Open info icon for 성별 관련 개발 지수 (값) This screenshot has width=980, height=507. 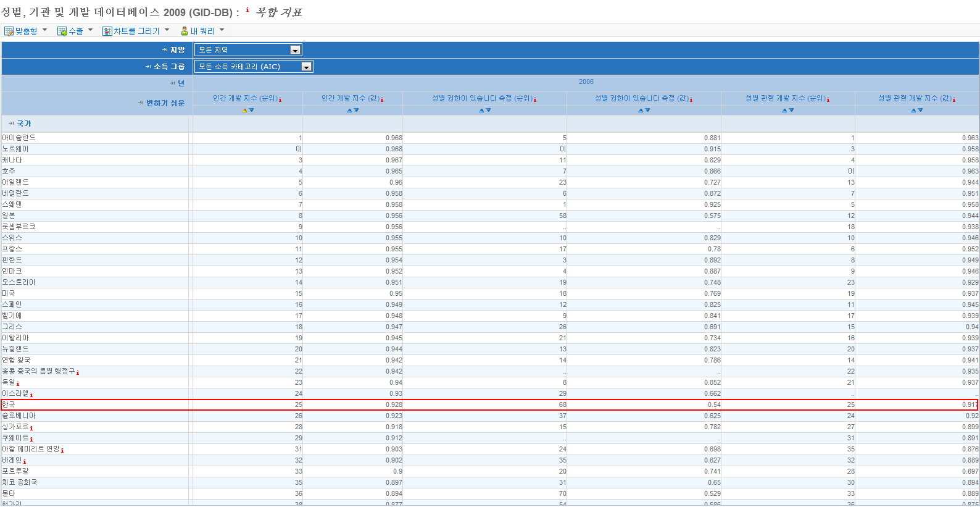[954, 99]
